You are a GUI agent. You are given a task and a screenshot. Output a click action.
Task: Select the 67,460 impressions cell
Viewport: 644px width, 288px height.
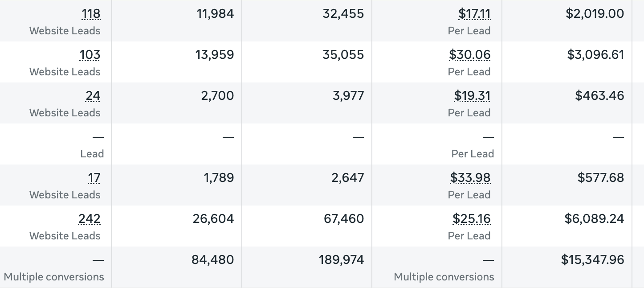tap(307, 226)
